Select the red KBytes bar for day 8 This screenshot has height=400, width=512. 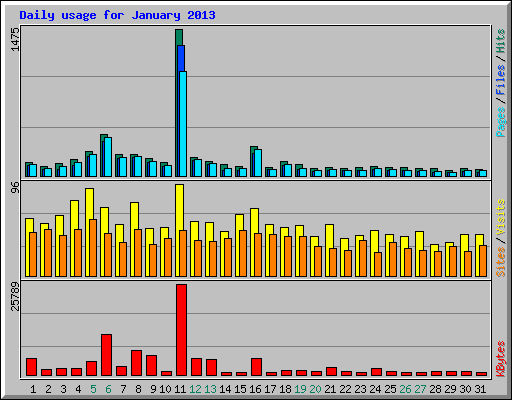coord(137,363)
